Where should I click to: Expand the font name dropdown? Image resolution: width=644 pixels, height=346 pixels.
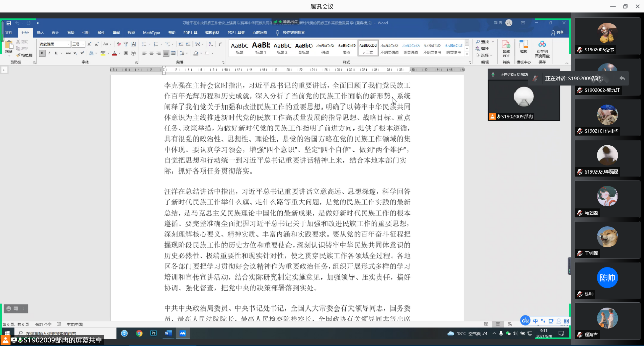(69, 45)
